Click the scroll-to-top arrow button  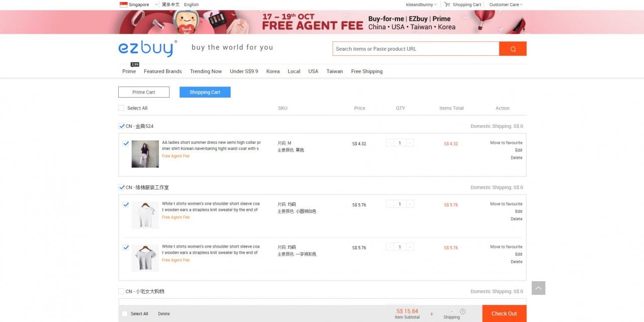(x=538, y=288)
